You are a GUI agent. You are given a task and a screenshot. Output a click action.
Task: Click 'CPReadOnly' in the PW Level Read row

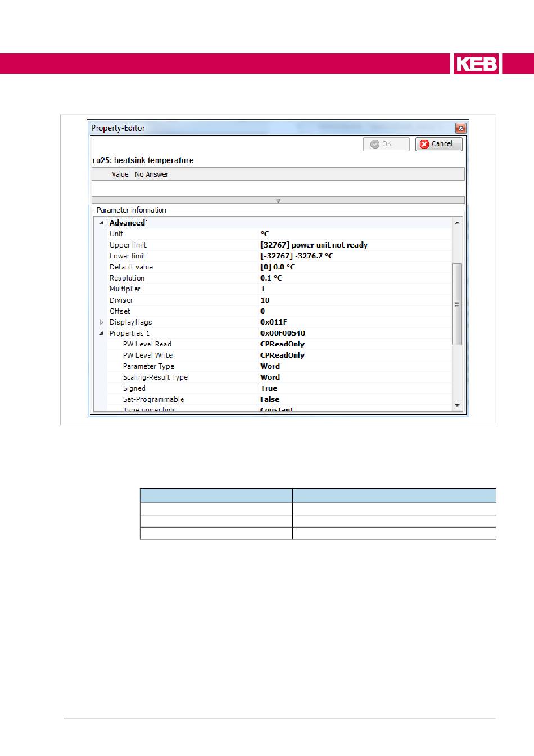point(282,344)
